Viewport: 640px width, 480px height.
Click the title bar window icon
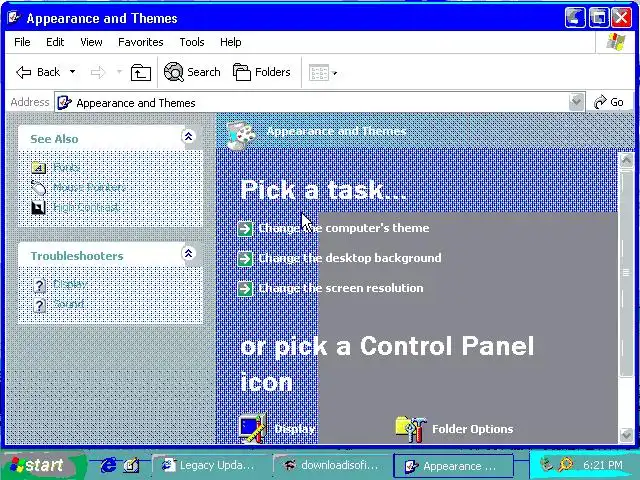(14, 17)
